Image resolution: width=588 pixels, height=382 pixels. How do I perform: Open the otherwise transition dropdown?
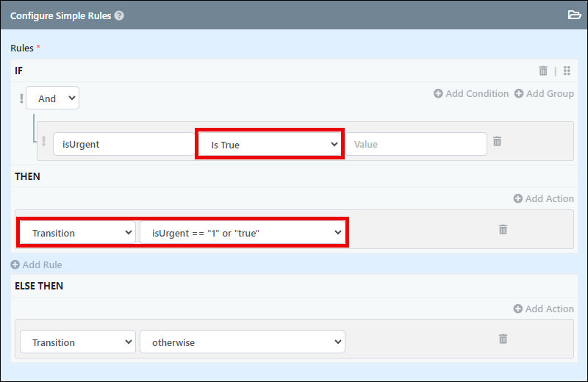(x=243, y=342)
